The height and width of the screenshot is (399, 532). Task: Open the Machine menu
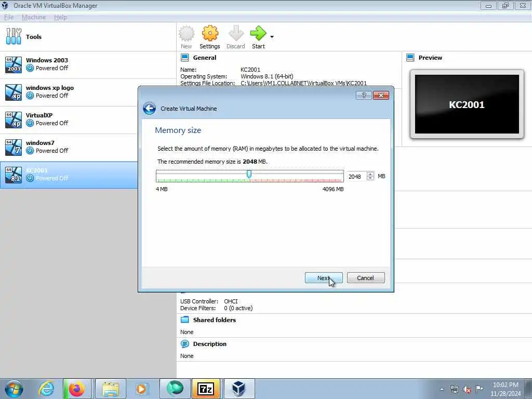[34, 17]
